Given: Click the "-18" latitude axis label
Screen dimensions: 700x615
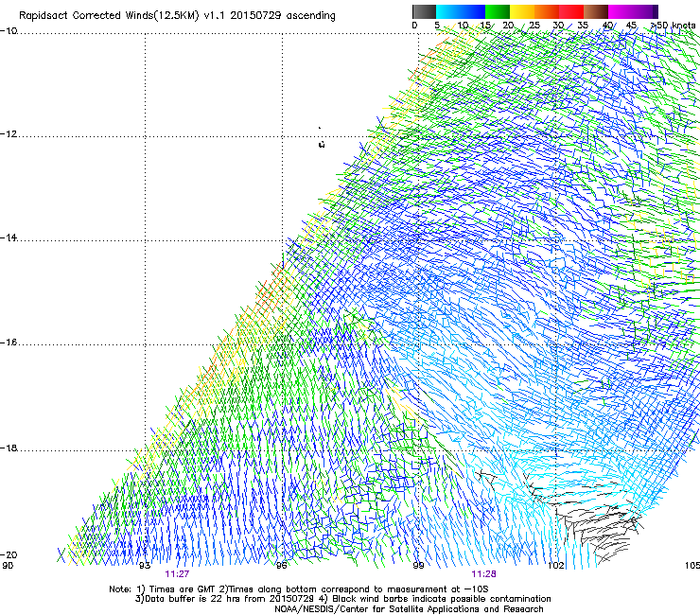Looking at the screenshot, I should tap(9, 448).
